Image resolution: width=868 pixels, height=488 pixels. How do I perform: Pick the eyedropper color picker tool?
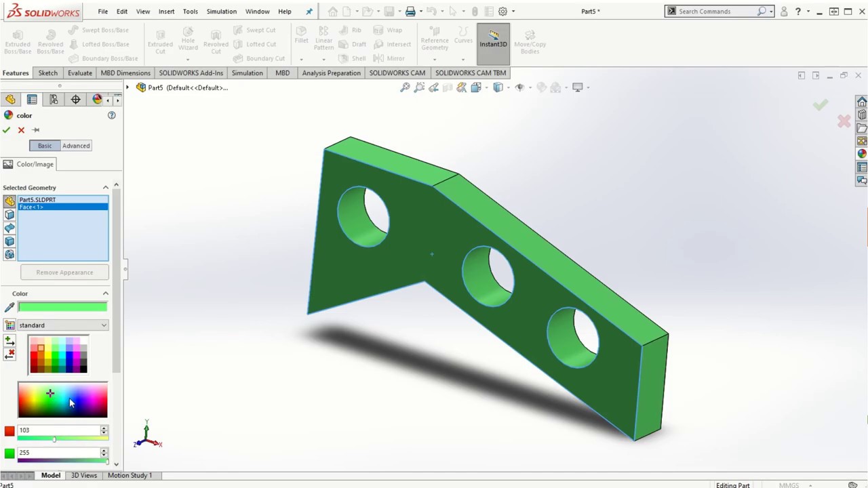coord(9,308)
